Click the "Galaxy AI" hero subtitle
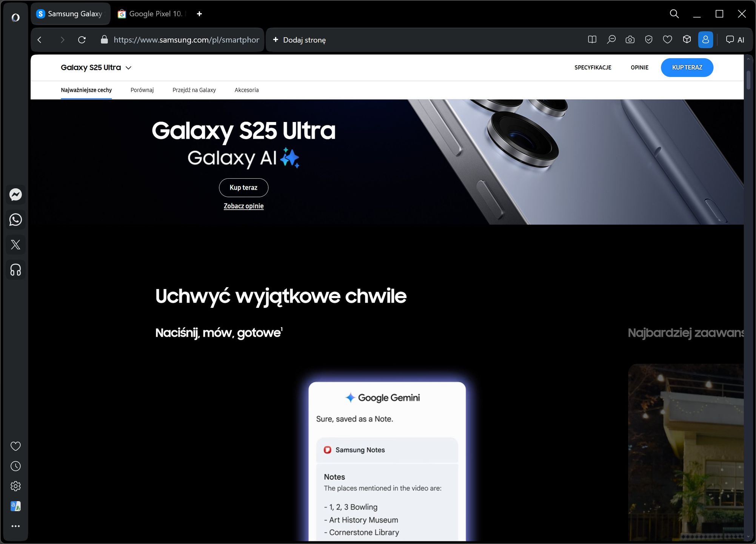Image resolution: width=756 pixels, height=544 pixels. click(243, 158)
